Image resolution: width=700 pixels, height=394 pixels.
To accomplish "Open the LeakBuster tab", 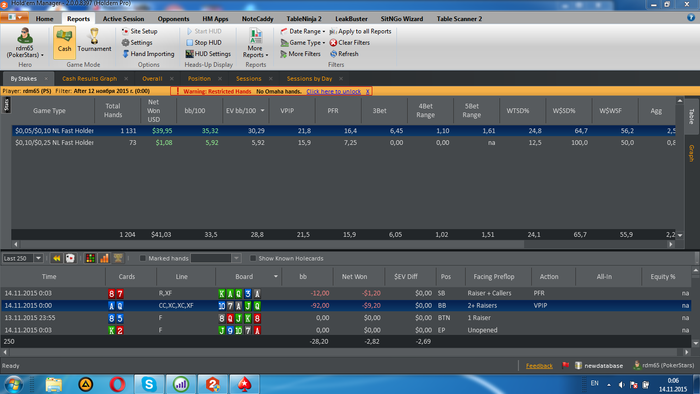I will (x=351, y=19).
